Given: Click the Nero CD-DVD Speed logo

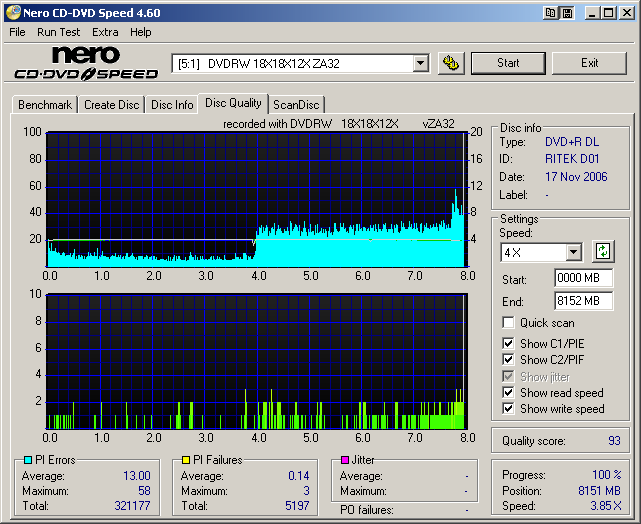Looking at the screenshot, I should [x=86, y=63].
